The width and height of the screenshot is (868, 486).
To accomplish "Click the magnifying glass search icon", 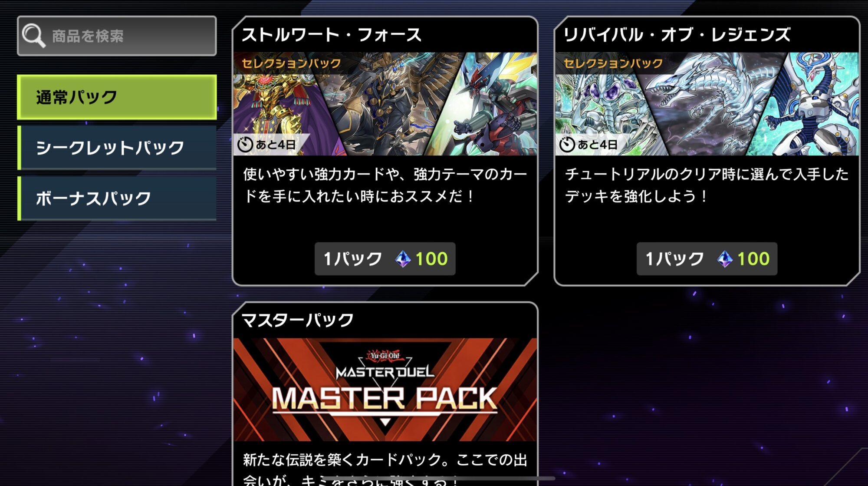I will 33,36.
